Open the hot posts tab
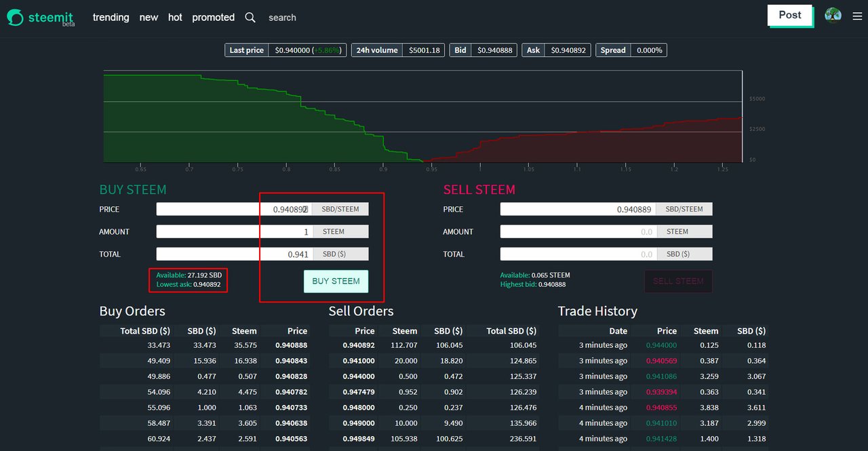Screen dimensions: 868x451 (x=175, y=18)
